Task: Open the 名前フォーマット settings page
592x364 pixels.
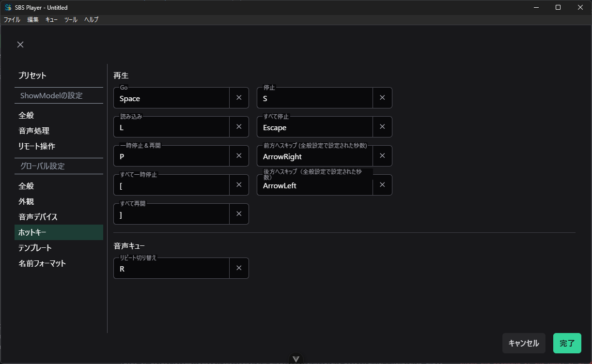Action: tap(59, 263)
